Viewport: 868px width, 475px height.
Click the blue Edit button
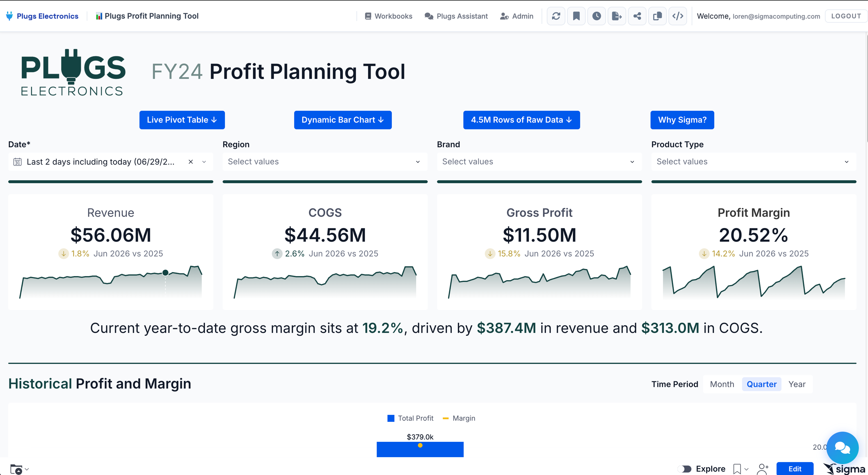click(x=795, y=469)
